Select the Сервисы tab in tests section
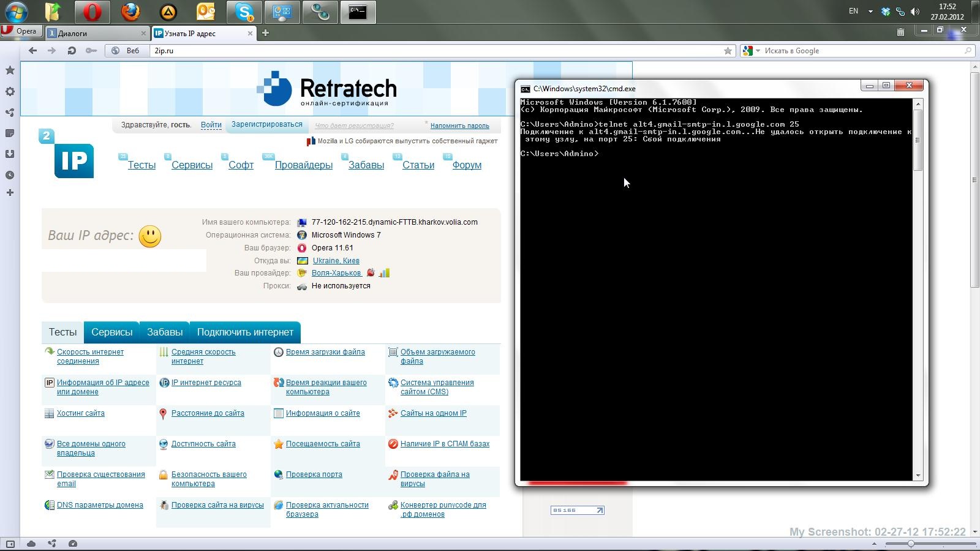Viewport: 980px width, 551px height. click(112, 332)
